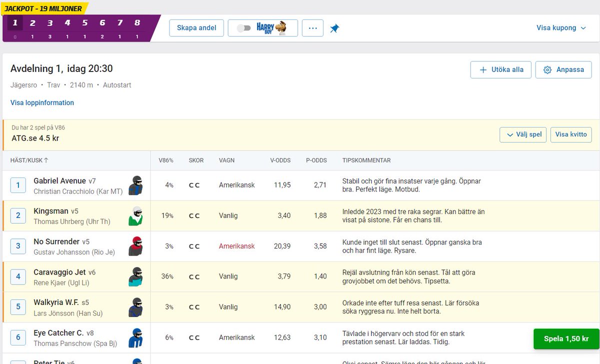Click the shoe icons for Gabriel Avenue
The image size is (600, 364).
coord(194,185)
